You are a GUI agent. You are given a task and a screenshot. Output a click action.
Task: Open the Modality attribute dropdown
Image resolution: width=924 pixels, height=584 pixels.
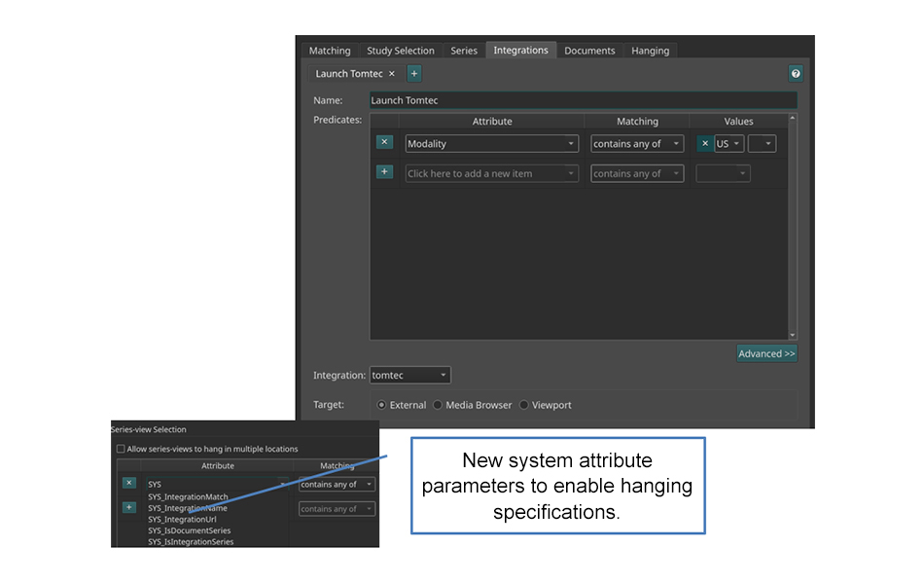click(491, 143)
